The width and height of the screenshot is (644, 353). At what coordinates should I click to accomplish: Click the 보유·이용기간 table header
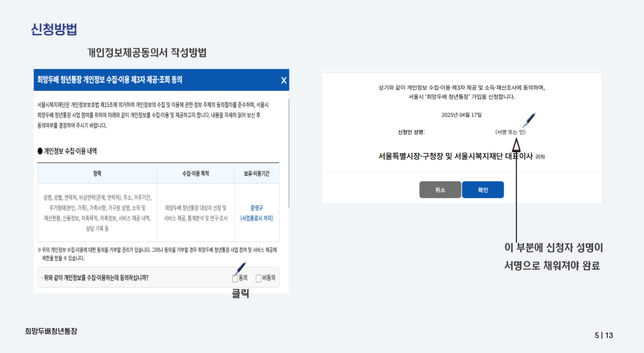click(256, 173)
